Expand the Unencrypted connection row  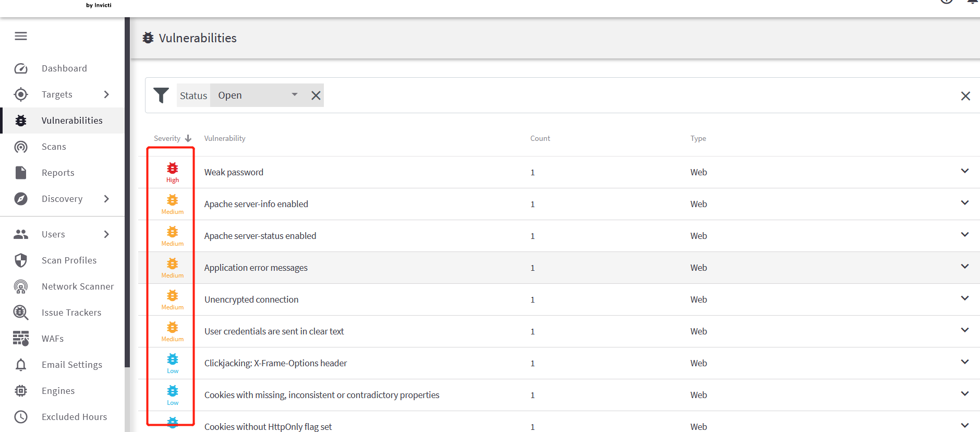point(965,298)
